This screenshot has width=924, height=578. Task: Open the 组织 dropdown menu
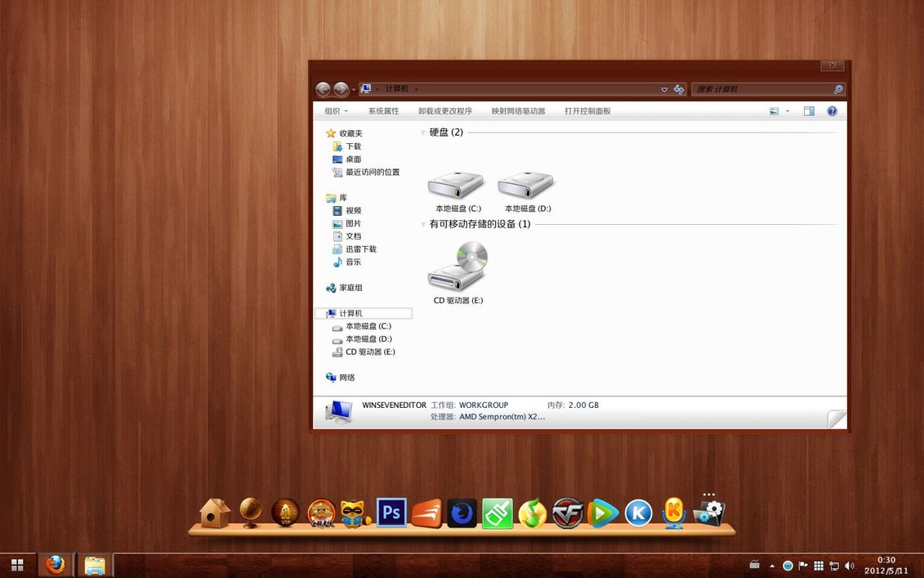click(x=336, y=111)
